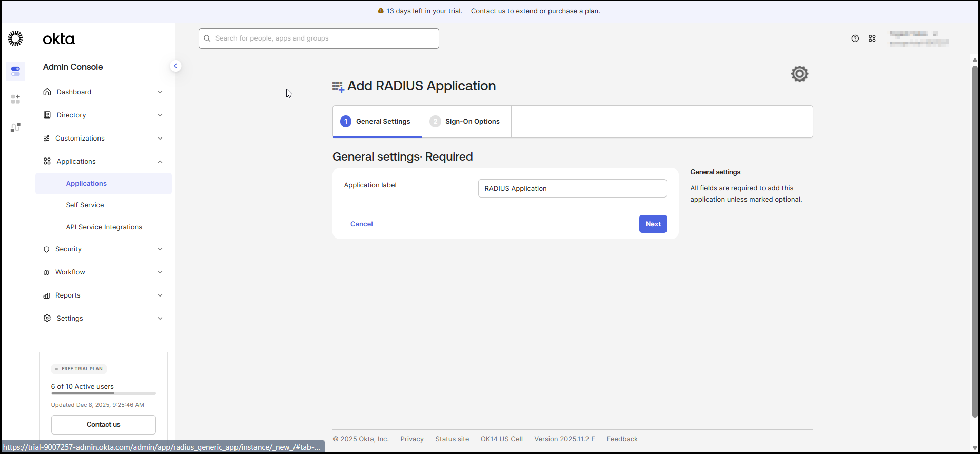Click the Contact us link in trial banner
The image size is (980, 454).
(488, 11)
